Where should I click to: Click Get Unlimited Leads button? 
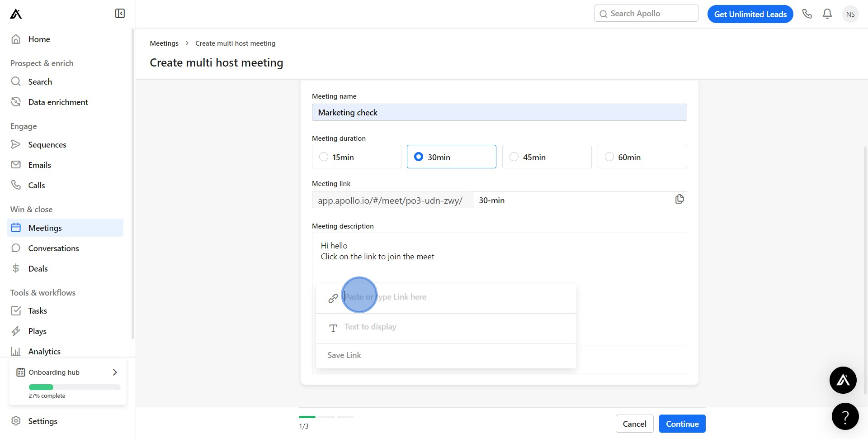pos(750,14)
